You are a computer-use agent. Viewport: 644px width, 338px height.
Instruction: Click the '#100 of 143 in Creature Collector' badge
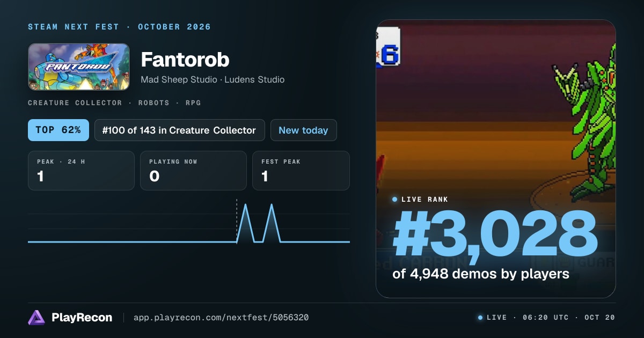(180, 130)
